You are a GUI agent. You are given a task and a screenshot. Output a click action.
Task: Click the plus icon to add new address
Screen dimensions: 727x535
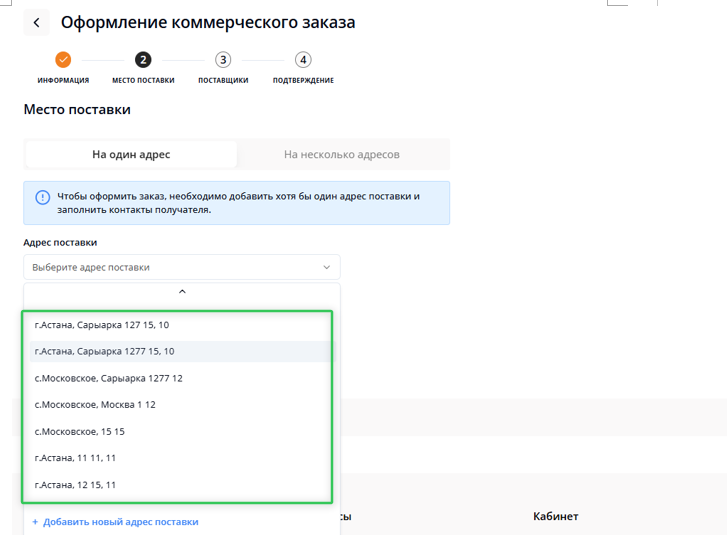(x=35, y=522)
